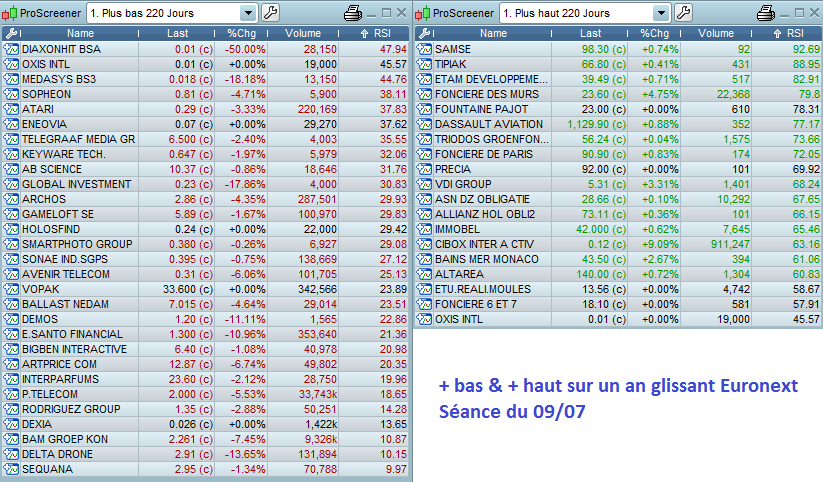Open chart icon for DASSAULT AVIATION
This screenshot has width=823, height=482.
tap(424, 124)
